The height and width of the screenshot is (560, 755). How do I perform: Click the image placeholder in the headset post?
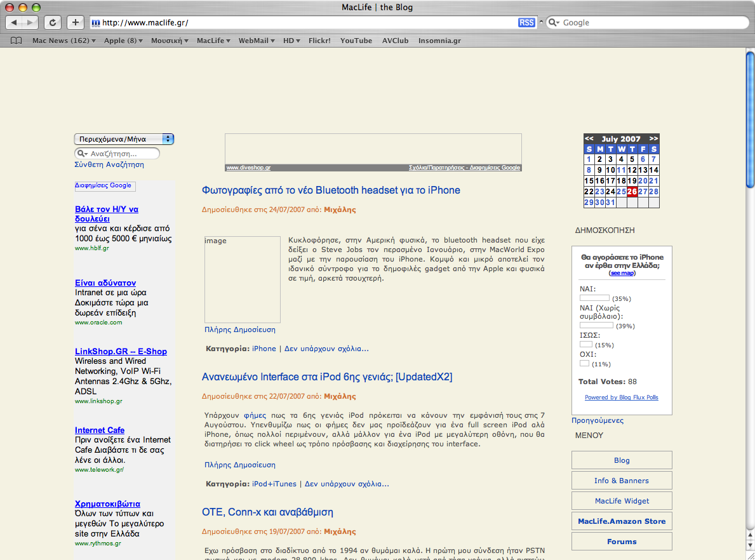(x=242, y=279)
